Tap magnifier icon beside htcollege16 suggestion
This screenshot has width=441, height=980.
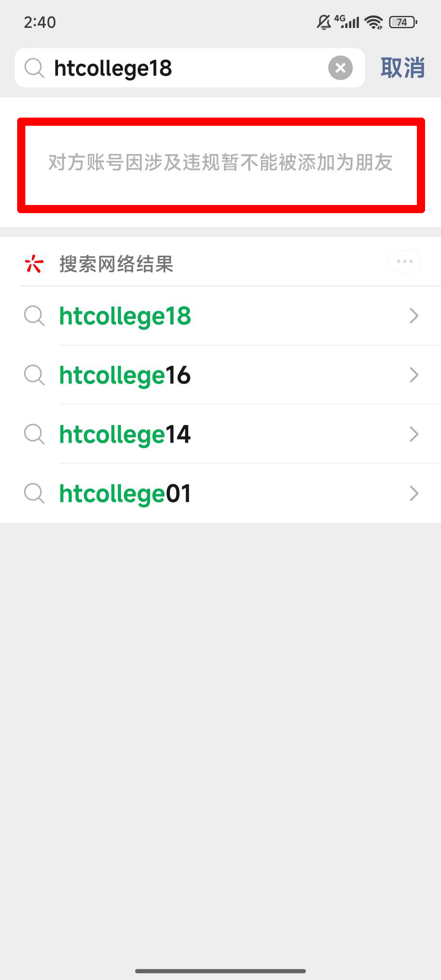click(34, 375)
